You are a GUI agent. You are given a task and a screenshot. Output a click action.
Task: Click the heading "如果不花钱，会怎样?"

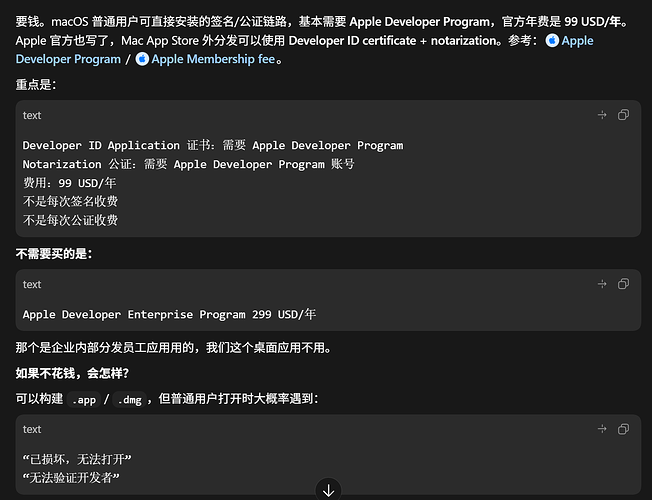tap(72, 373)
